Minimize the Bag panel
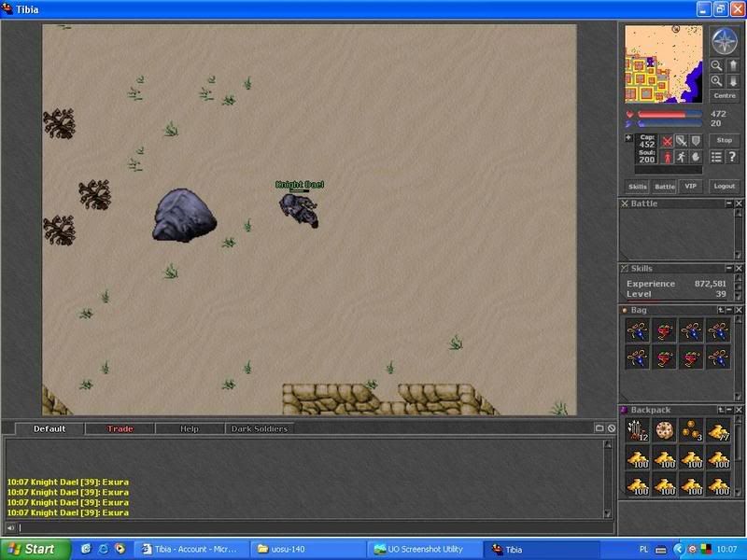This screenshot has height=560, width=747. coord(729,310)
